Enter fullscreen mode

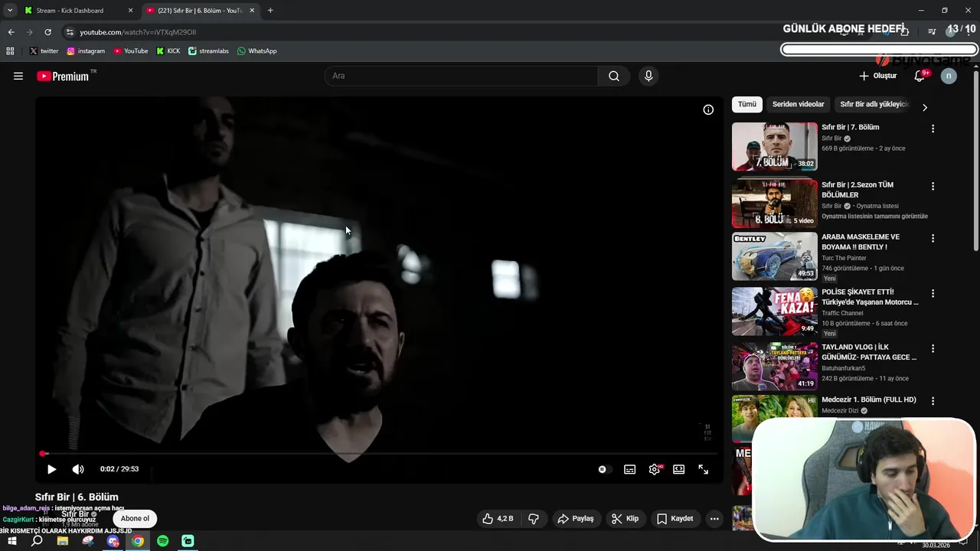[703, 469]
